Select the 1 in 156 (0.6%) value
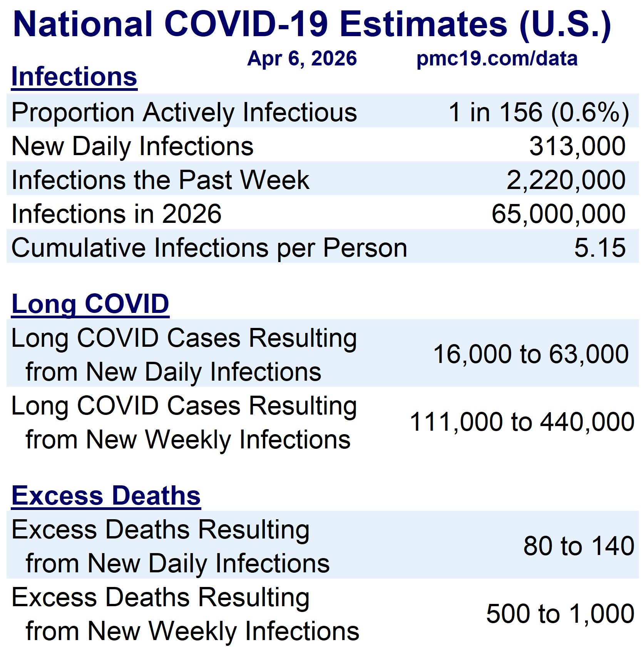 pyautogui.click(x=539, y=112)
